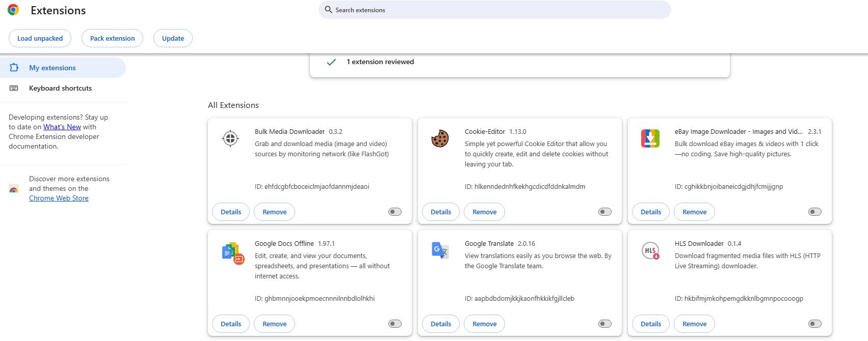Image resolution: width=868 pixels, height=341 pixels.
Task: Click the Extensions page title
Action: [58, 10]
